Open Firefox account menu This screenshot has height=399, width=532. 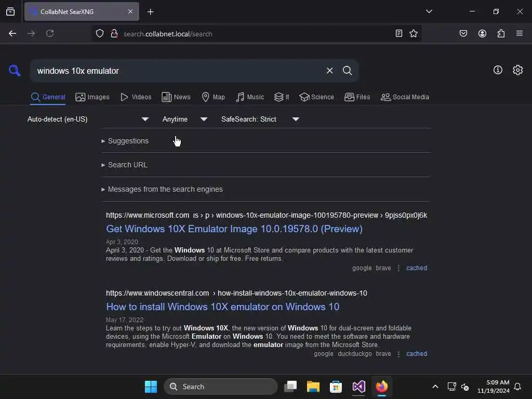tap(482, 33)
